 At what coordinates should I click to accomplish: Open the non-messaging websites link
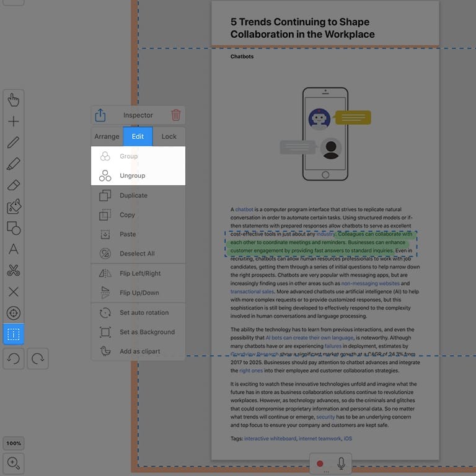point(370,283)
